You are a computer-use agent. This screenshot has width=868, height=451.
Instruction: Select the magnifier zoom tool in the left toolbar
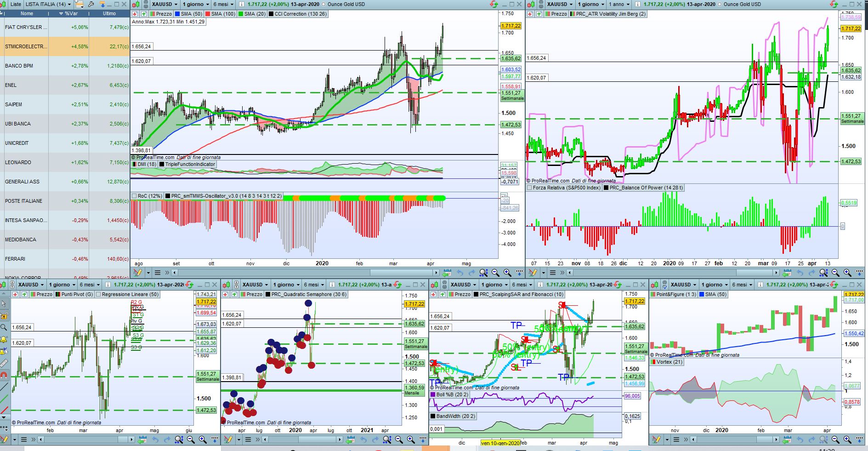click(x=4, y=327)
